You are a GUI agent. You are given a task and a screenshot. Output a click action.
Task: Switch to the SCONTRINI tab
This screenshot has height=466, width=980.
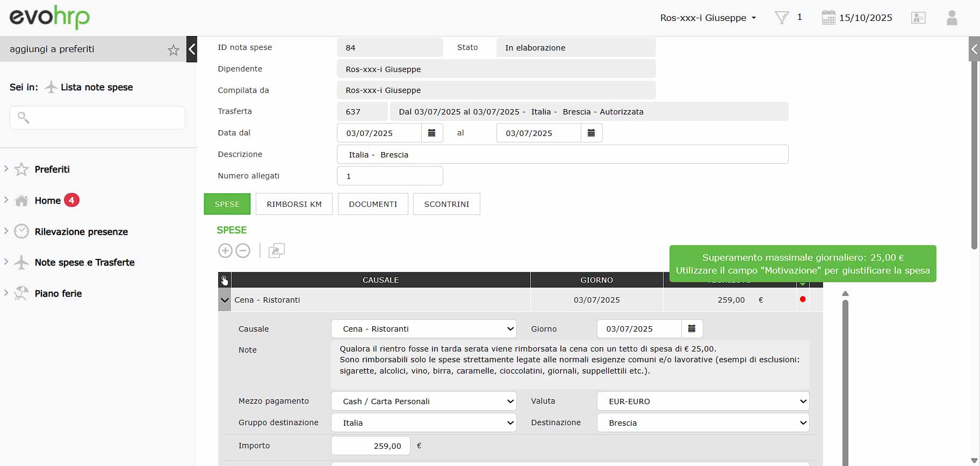point(446,204)
